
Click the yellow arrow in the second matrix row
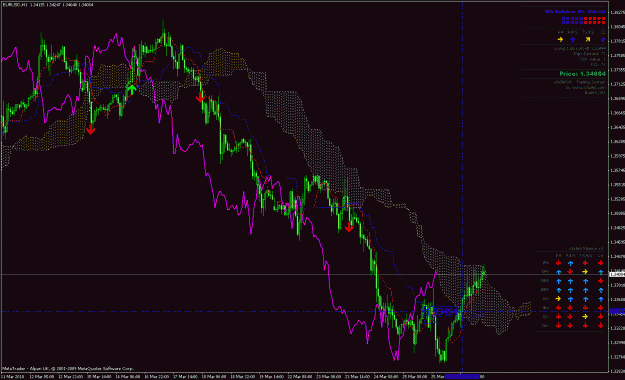tap(585, 272)
